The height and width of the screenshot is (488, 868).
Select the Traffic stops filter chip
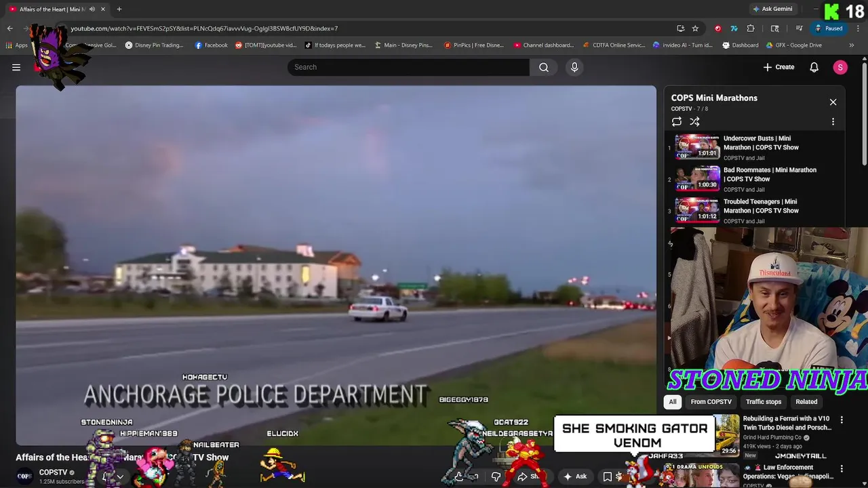click(764, 402)
